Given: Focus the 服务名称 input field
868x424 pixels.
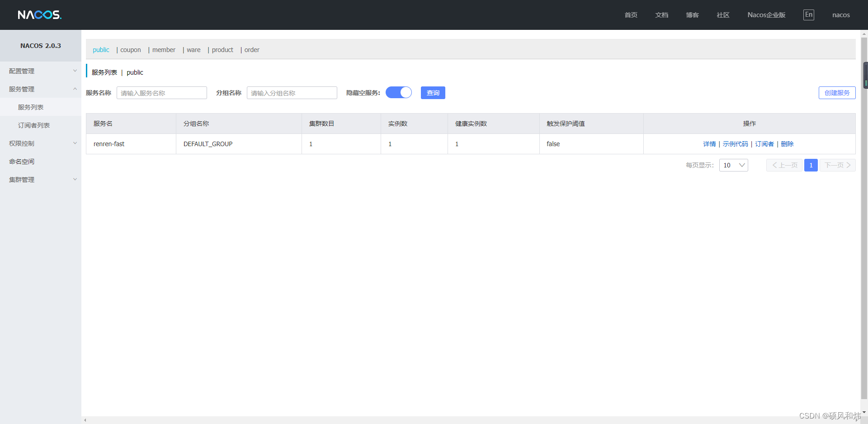Looking at the screenshot, I should (x=162, y=93).
